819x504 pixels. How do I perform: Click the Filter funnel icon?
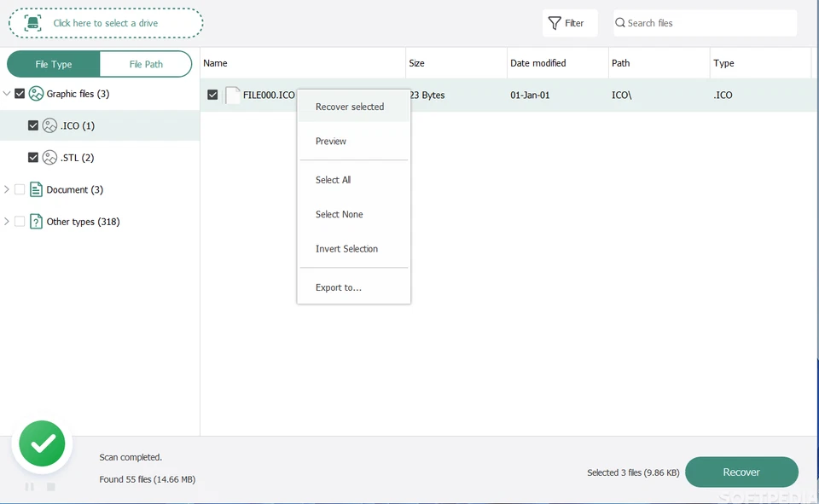555,23
